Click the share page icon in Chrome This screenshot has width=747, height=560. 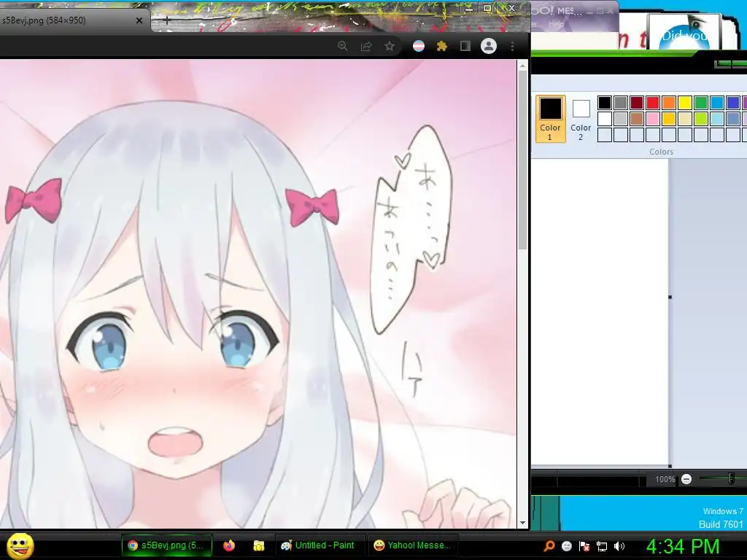tap(366, 46)
